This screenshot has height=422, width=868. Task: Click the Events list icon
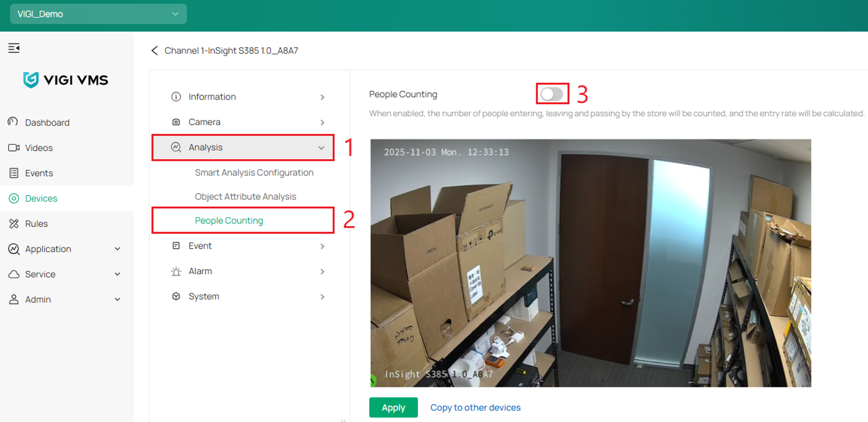pos(14,173)
